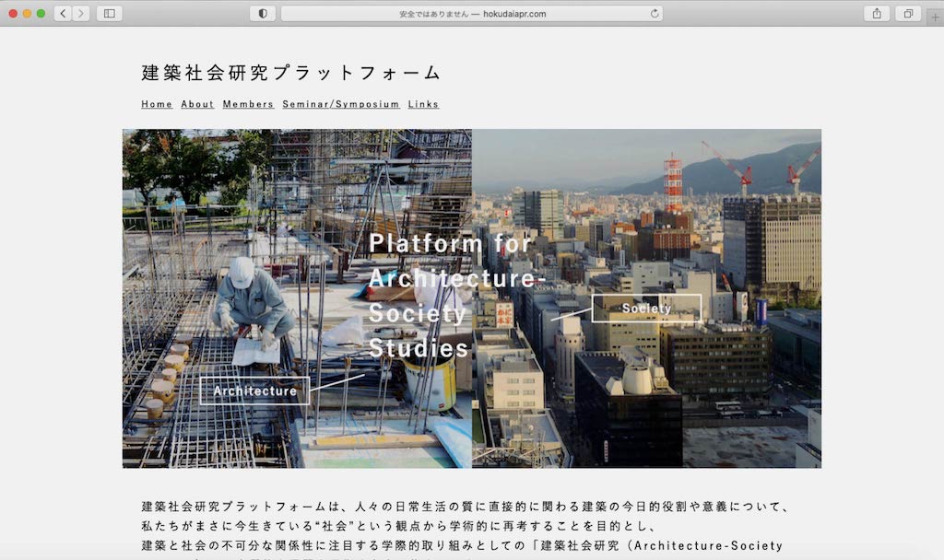Screen dimensions: 944x560
Task: Click the Architecture label box
Action: tap(254, 391)
